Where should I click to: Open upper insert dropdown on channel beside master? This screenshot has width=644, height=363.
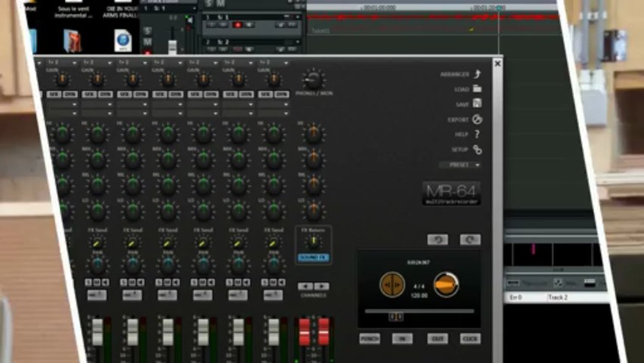pyautogui.click(x=273, y=105)
